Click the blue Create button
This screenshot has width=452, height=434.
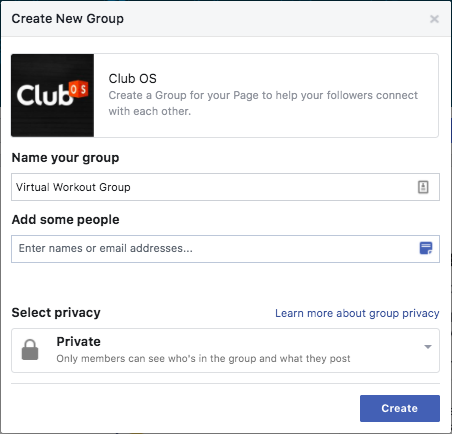point(400,408)
